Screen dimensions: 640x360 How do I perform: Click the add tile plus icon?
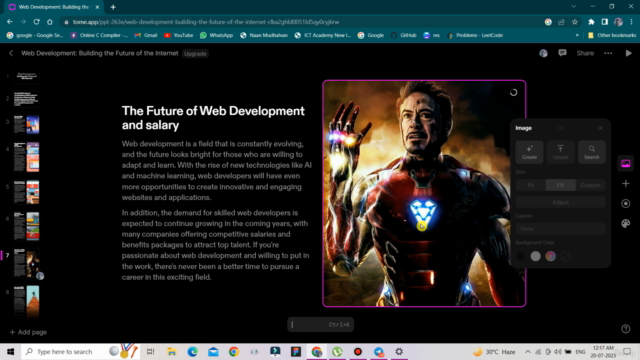point(625,184)
